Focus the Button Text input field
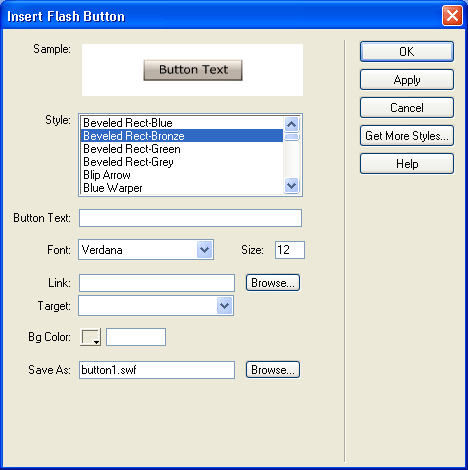The height and width of the screenshot is (470, 468). (x=190, y=218)
